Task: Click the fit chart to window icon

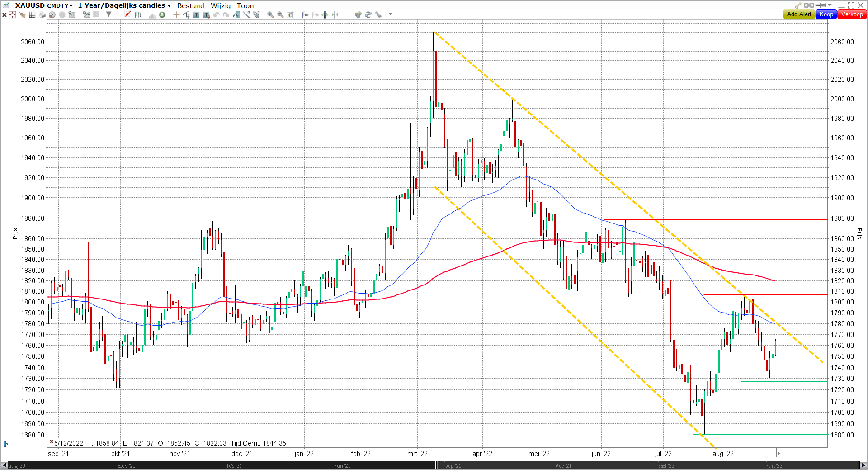Action: [x=291, y=14]
